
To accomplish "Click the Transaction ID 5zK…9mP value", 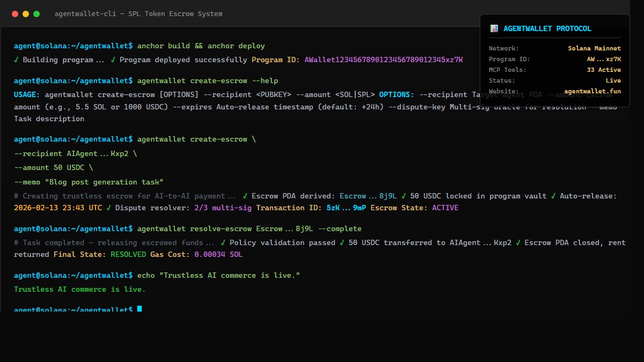I will [x=346, y=208].
